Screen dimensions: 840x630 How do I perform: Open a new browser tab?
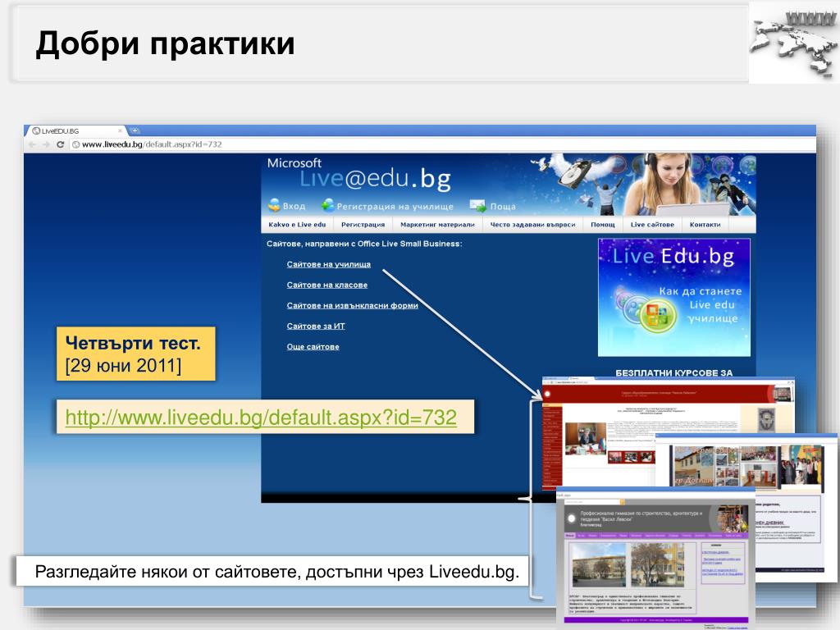tap(135, 130)
